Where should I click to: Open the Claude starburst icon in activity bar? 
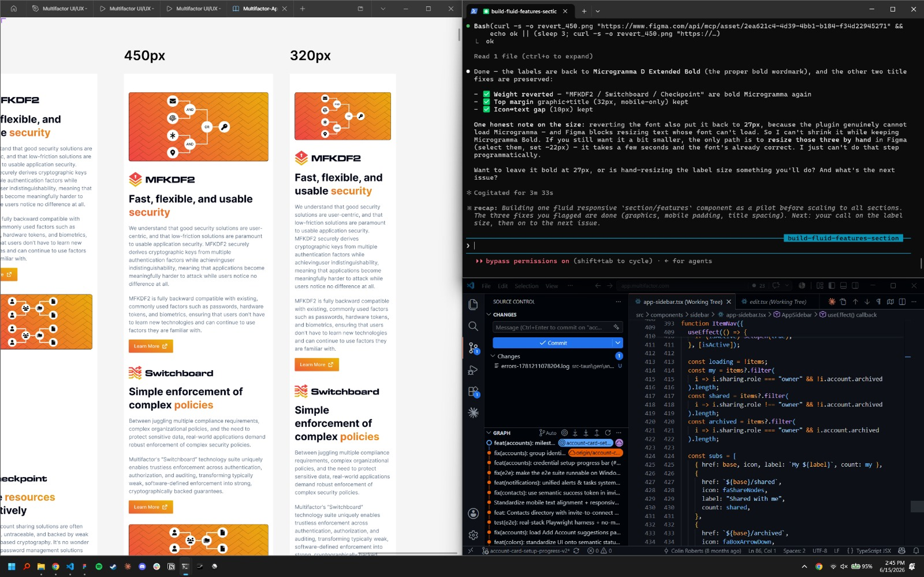coord(473,412)
